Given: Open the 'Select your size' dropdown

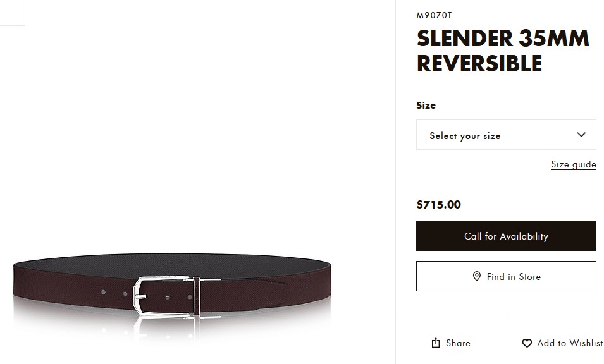Looking at the screenshot, I should [506, 135].
